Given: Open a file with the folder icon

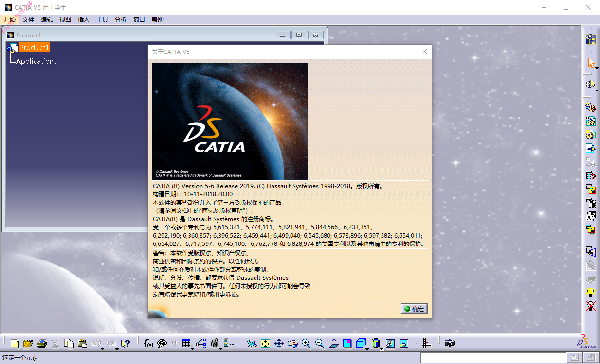Looking at the screenshot, I should tap(28, 344).
